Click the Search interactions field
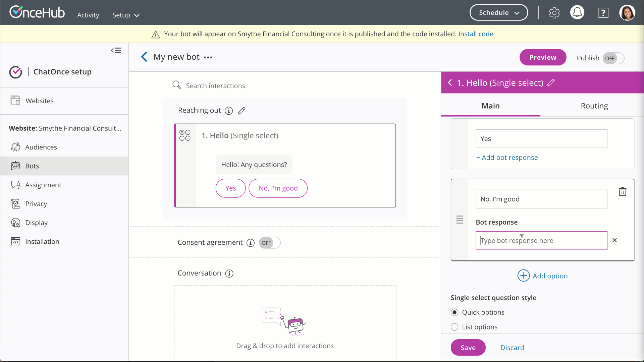This screenshot has height=362, width=644. point(215,86)
